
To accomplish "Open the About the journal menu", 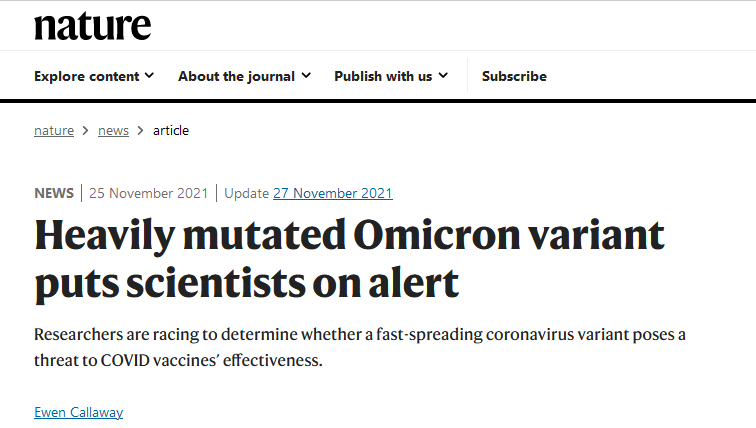I will [x=244, y=76].
